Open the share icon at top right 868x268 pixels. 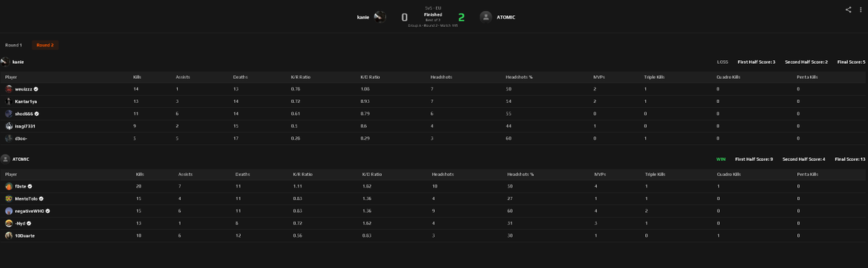(x=848, y=9)
